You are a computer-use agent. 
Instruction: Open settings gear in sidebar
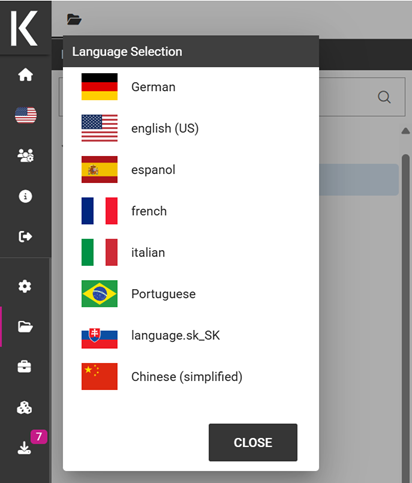tap(25, 286)
